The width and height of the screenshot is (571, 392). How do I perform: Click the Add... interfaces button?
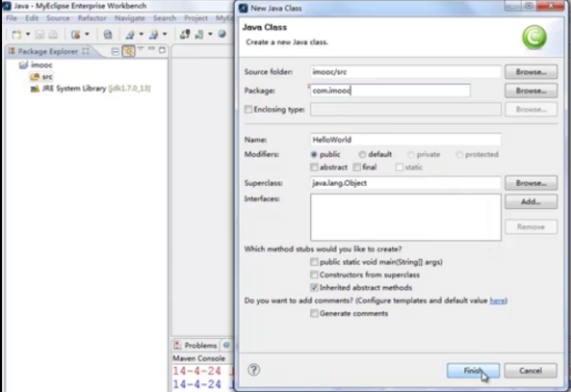point(531,202)
